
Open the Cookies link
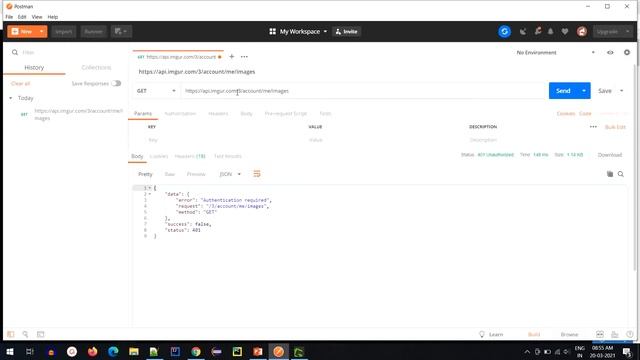(566, 113)
